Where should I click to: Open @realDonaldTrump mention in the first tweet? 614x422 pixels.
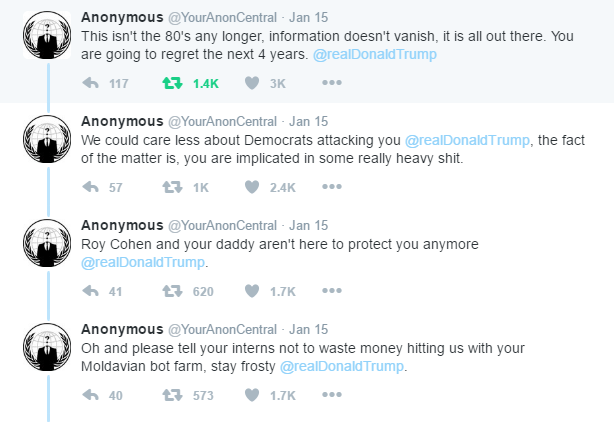point(375,54)
